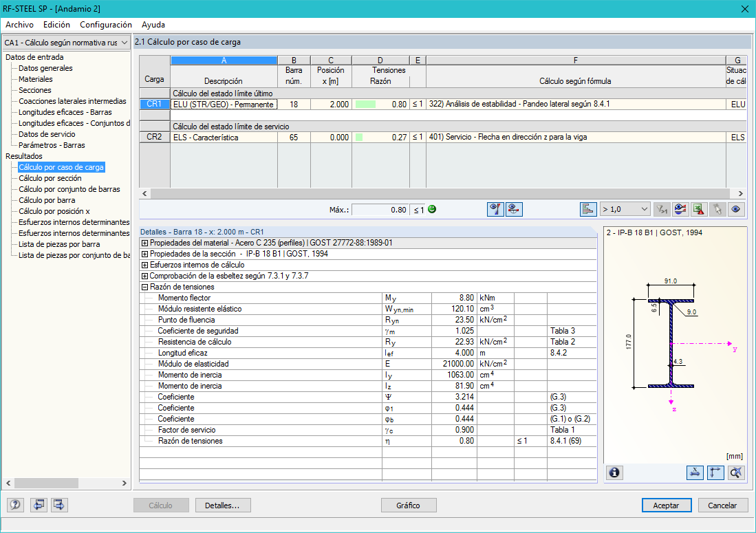Select Cálculo por barra item
The height and width of the screenshot is (533, 756).
point(47,201)
